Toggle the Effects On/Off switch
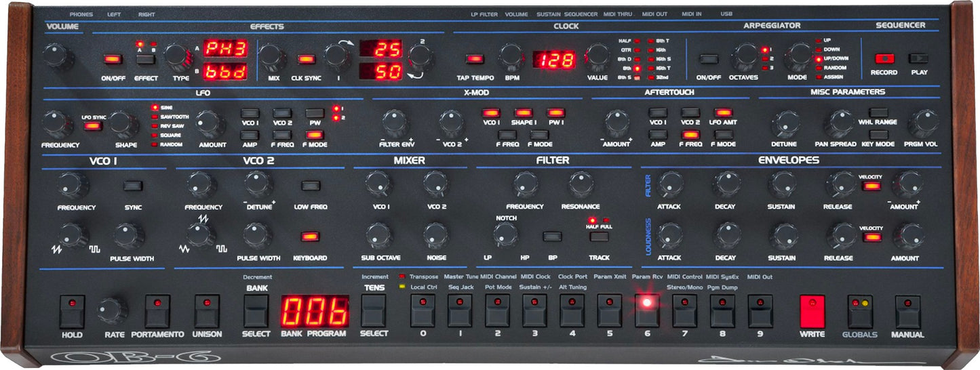The height and width of the screenshot is (370, 980). [x=112, y=59]
